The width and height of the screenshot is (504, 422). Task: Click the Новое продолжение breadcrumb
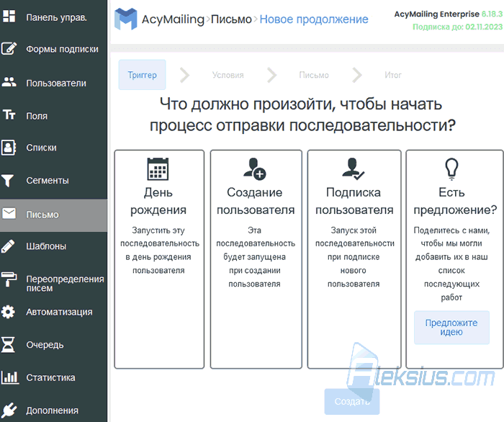[314, 19]
